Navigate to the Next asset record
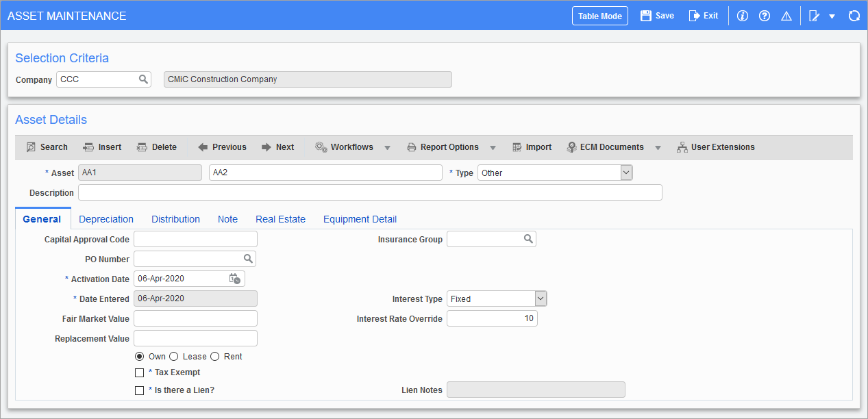868x419 pixels. (x=277, y=147)
